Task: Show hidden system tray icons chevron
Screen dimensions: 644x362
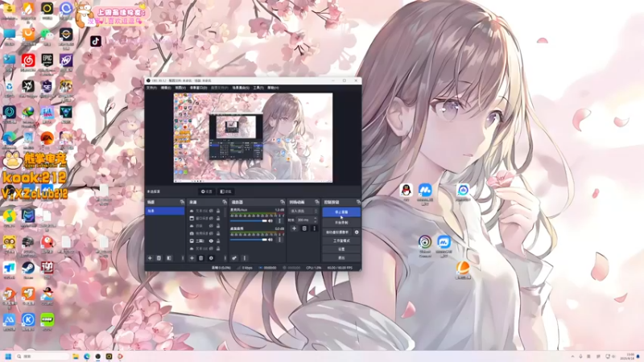Action: [572, 356]
